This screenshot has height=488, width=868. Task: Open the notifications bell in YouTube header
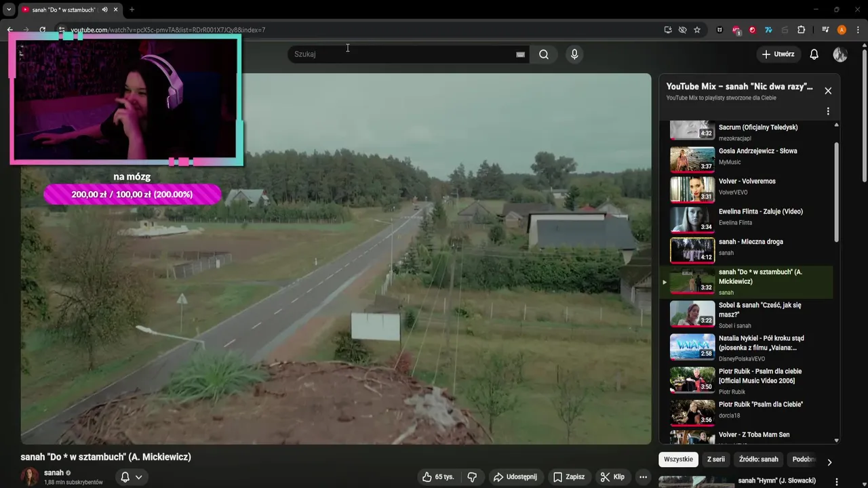click(x=814, y=54)
